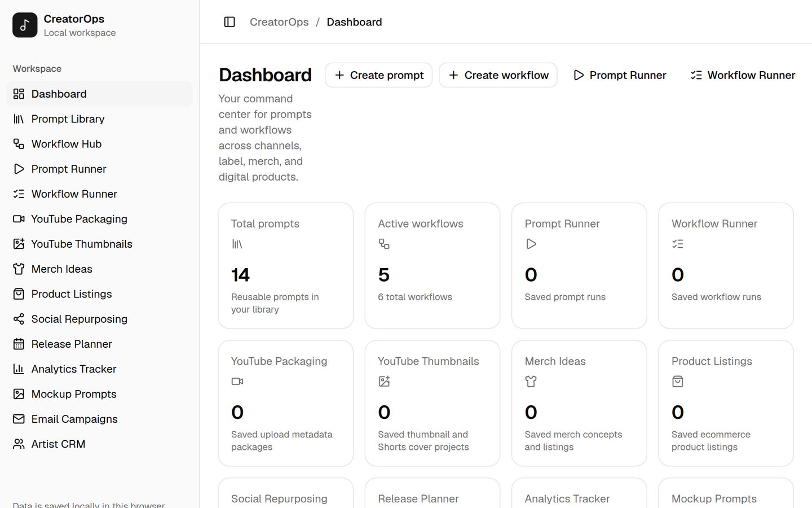
Task: Click the Dashboard grid icon in sidebar
Action: [19, 94]
